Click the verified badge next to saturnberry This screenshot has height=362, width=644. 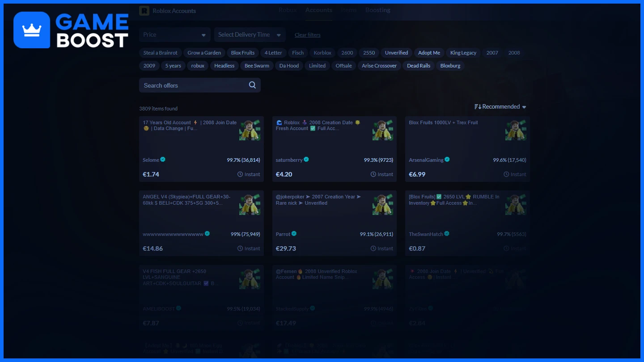(x=306, y=160)
